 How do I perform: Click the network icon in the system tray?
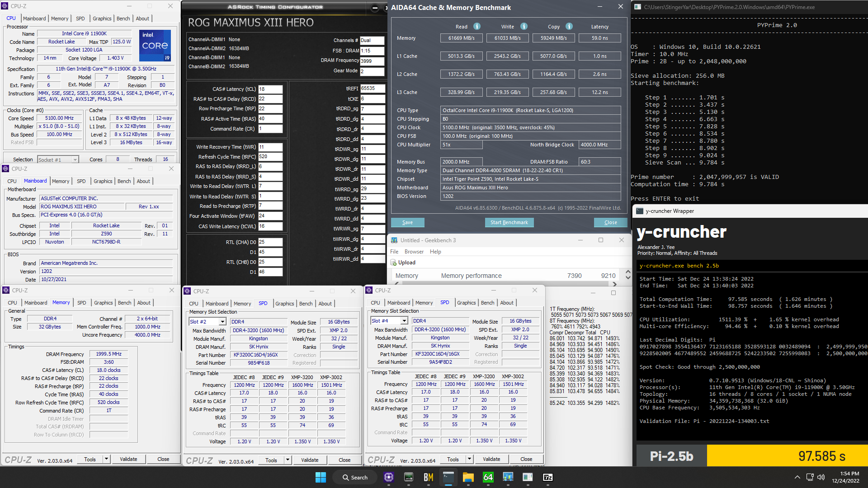click(x=810, y=477)
